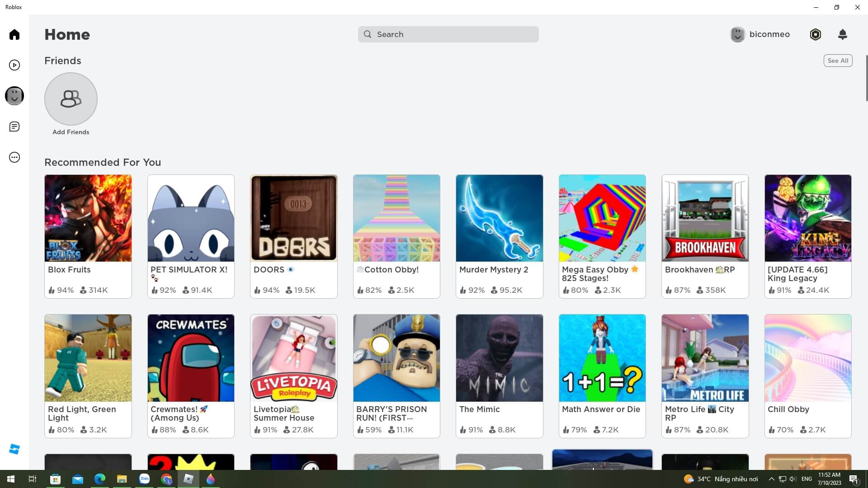Open the Roblox taskbar icon
868x488 pixels.
point(189,479)
